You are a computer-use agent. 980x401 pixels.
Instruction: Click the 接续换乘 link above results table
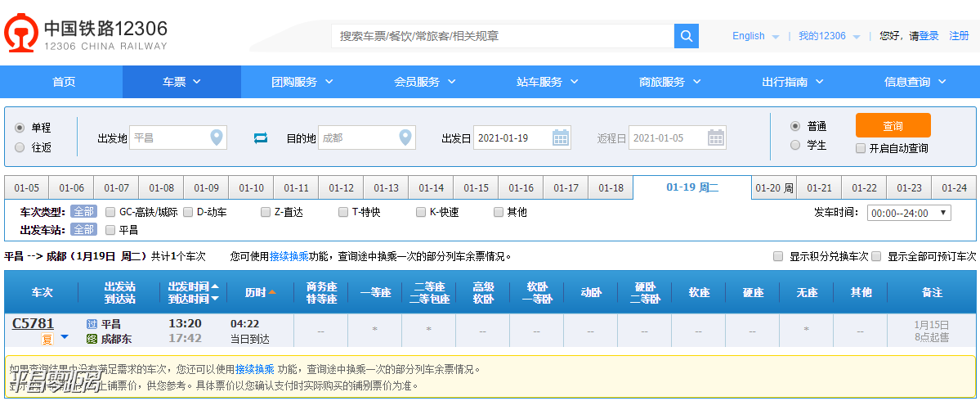[x=289, y=256]
